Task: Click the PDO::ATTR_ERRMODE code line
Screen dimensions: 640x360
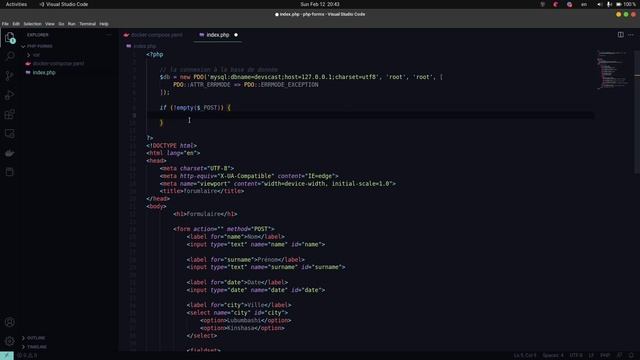Action: (x=246, y=85)
